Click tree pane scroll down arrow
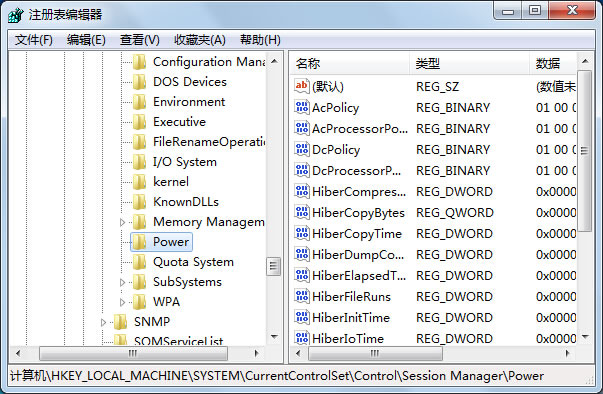The width and height of the screenshot is (603, 394). click(x=274, y=337)
